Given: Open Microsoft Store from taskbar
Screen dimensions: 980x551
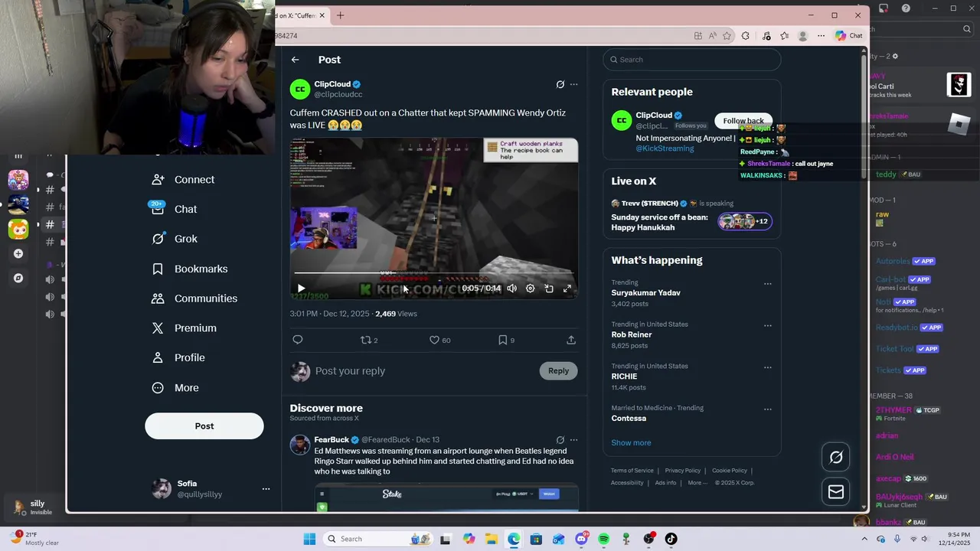Looking at the screenshot, I should [536, 539].
